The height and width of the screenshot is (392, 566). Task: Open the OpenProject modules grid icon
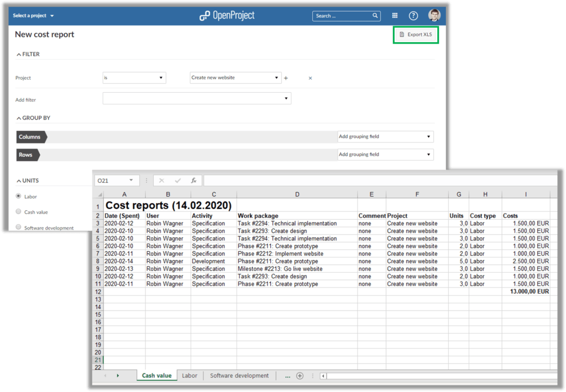tap(395, 15)
